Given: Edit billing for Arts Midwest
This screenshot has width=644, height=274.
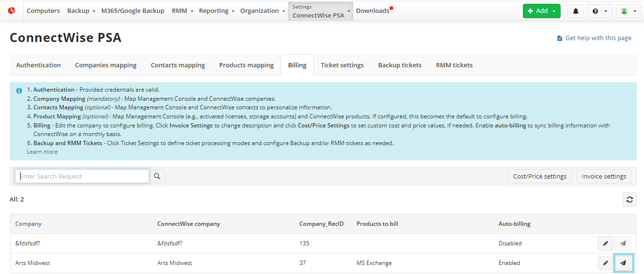Looking at the screenshot, I should pyautogui.click(x=605, y=263).
